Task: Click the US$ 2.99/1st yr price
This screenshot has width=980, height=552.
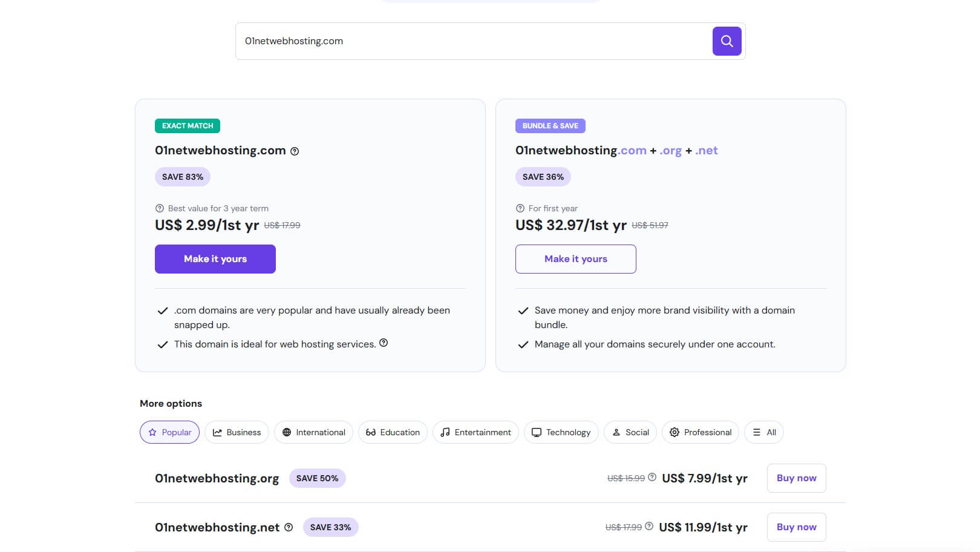Action: coord(207,225)
